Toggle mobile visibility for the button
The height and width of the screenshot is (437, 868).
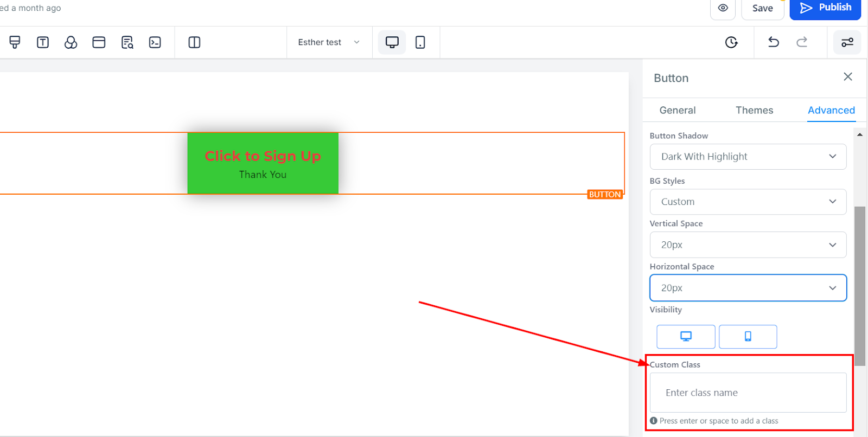[x=748, y=337]
